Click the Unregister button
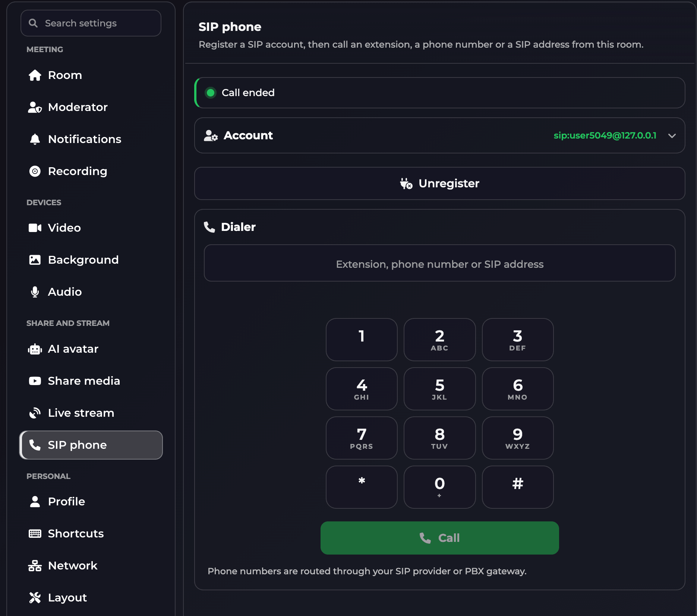697x616 pixels. tap(440, 184)
